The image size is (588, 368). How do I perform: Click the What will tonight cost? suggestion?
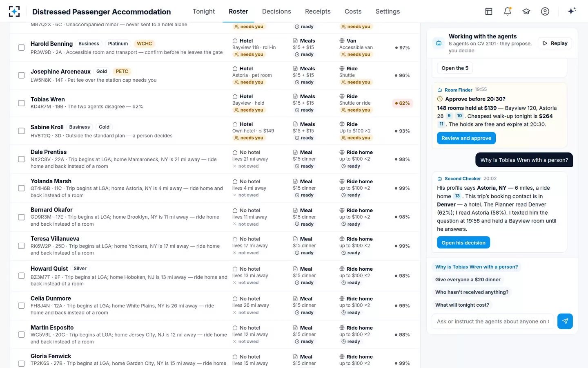(462, 305)
